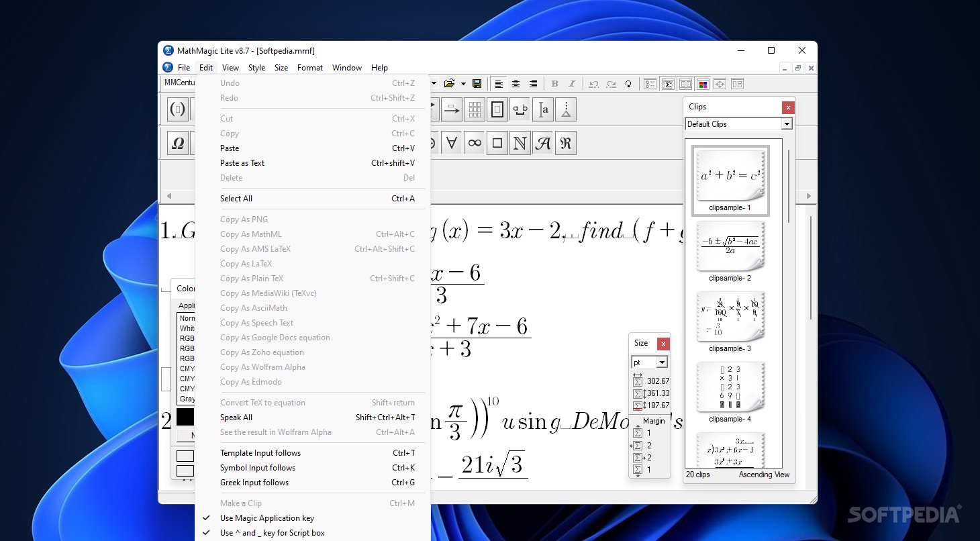Image resolution: width=980 pixels, height=541 pixels.
Task: Choose Template Input follows
Action: pyautogui.click(x=313, y=453)
